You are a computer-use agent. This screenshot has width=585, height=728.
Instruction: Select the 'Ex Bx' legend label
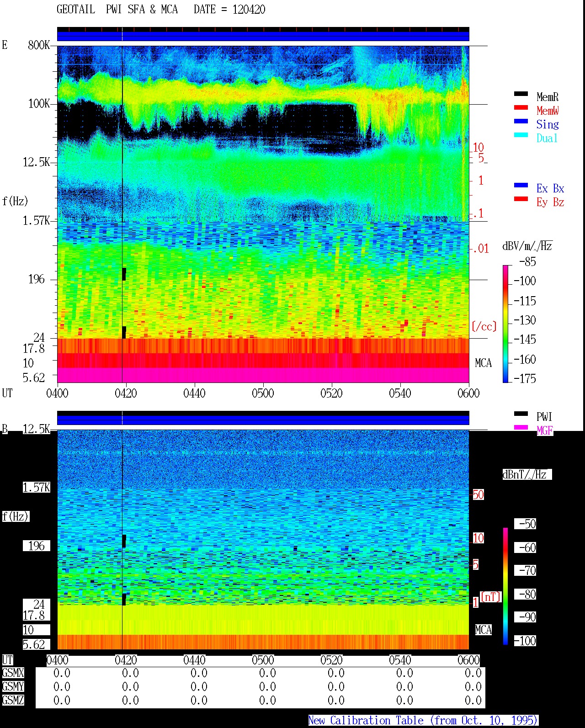[x=550, y=188]
